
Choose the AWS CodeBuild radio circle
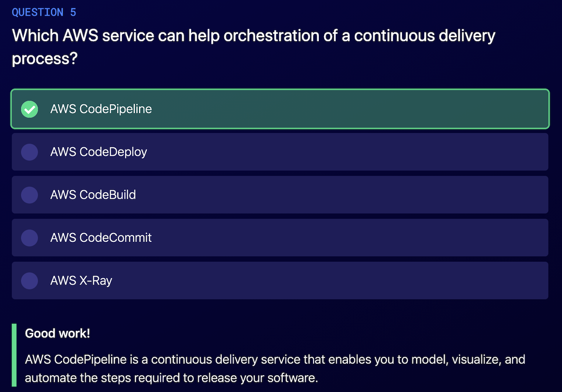[29, 195]
